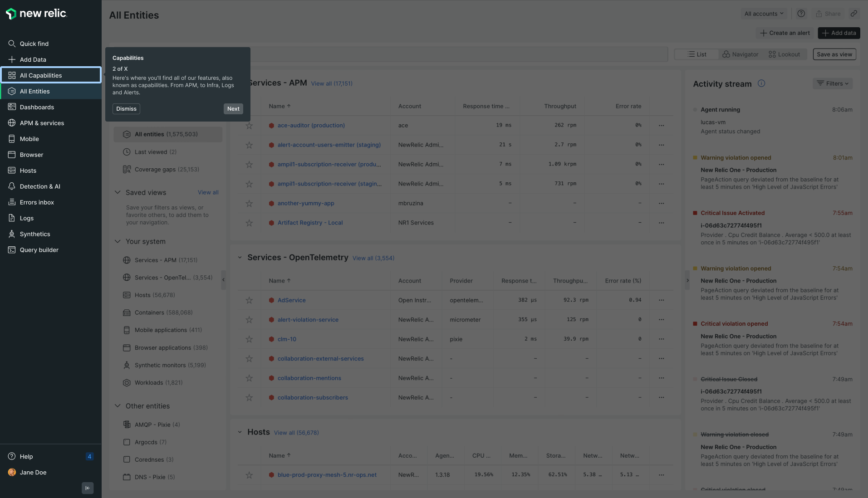Star the AdService entity
Screen dimensions: 868x498
coord(249,300)
